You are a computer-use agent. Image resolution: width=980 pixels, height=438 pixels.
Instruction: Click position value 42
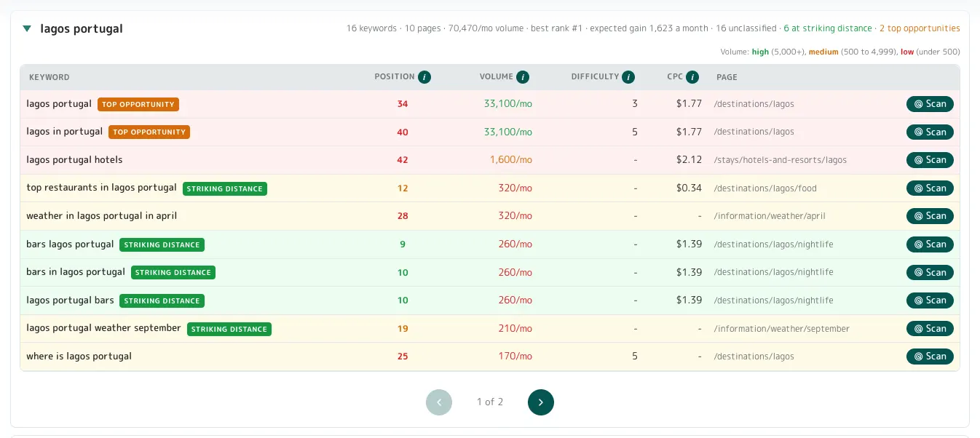click(x=403, y=160)
